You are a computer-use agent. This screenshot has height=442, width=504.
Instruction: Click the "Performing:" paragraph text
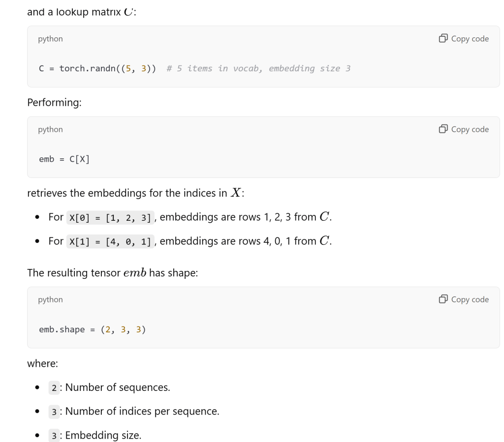click(x=54, y=102)
